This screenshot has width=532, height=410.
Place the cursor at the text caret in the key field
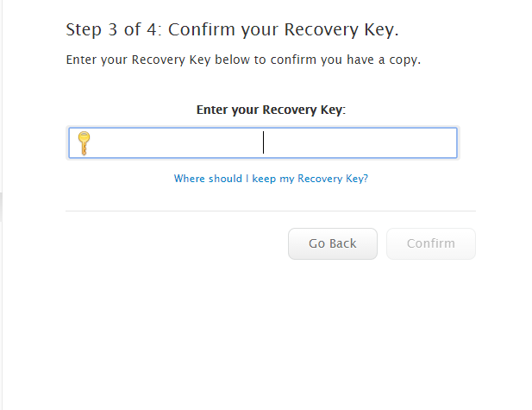(263, 142)
